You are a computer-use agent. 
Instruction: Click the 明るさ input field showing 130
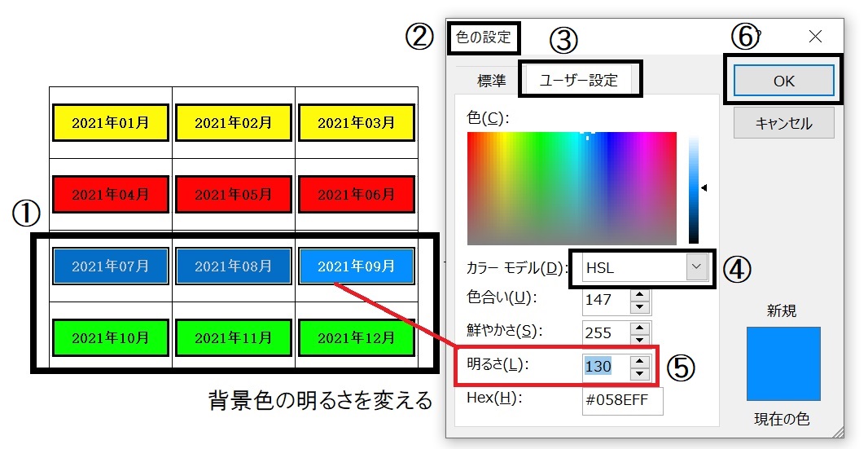tap(606, 367)
